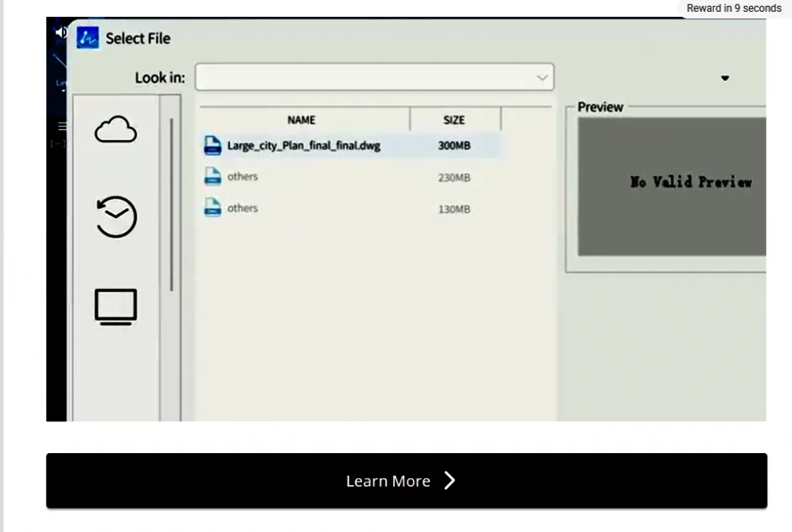Toggle the video sound speaker icon

[61, 33]
